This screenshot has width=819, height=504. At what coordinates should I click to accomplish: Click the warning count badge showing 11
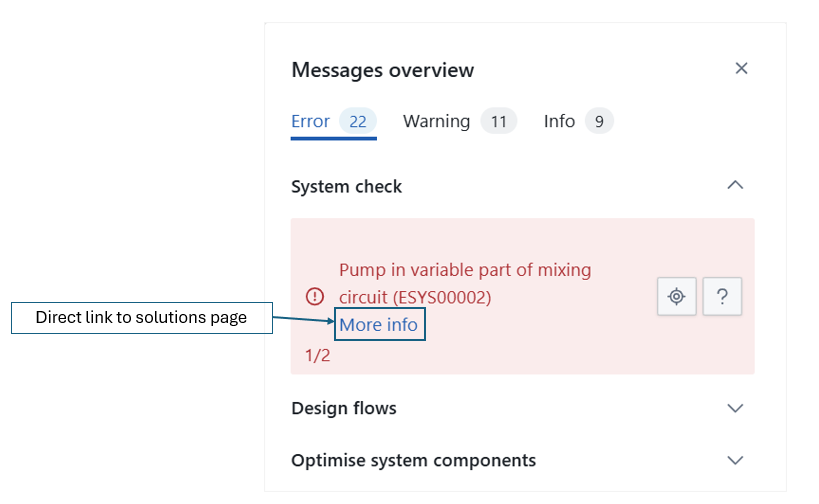tap(498, 122)
